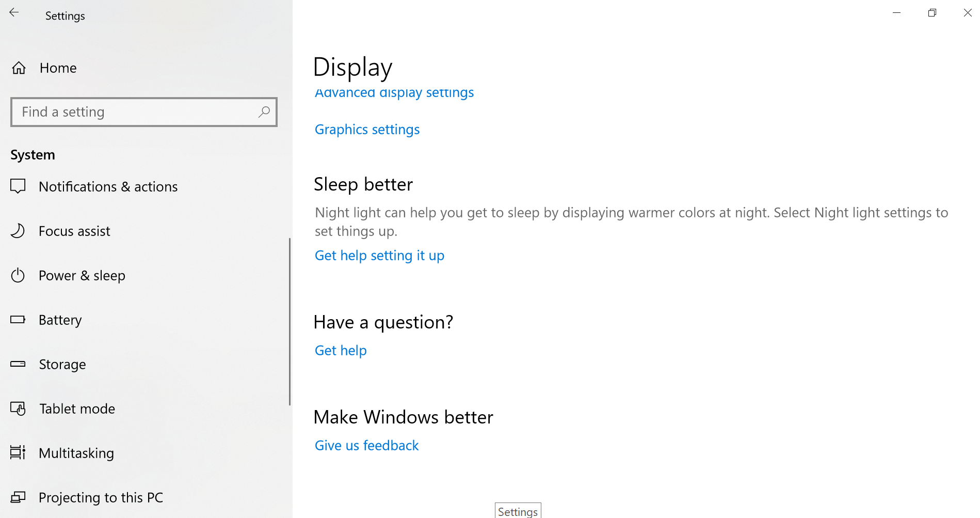Open Multitasking settings

click(x=76, y=453)
